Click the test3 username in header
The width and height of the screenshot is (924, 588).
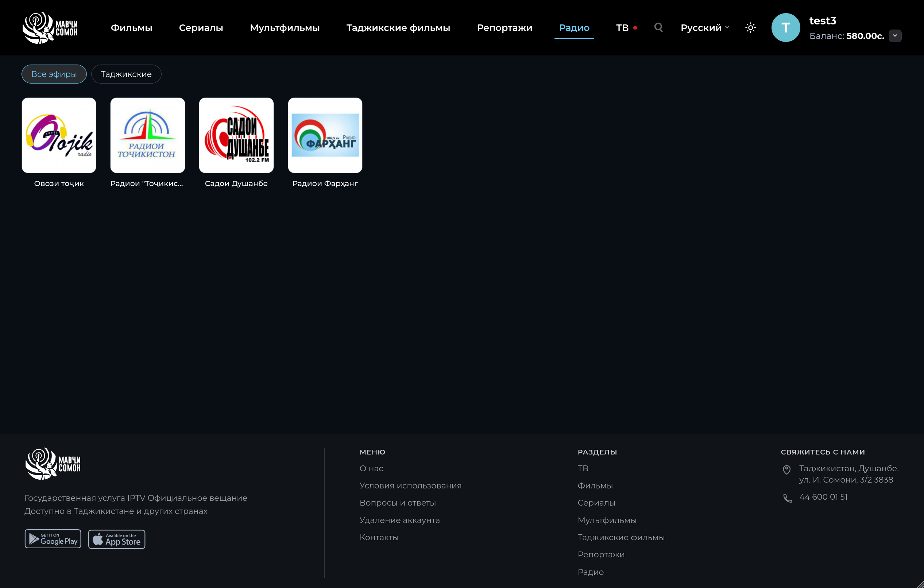coord(823,20)
